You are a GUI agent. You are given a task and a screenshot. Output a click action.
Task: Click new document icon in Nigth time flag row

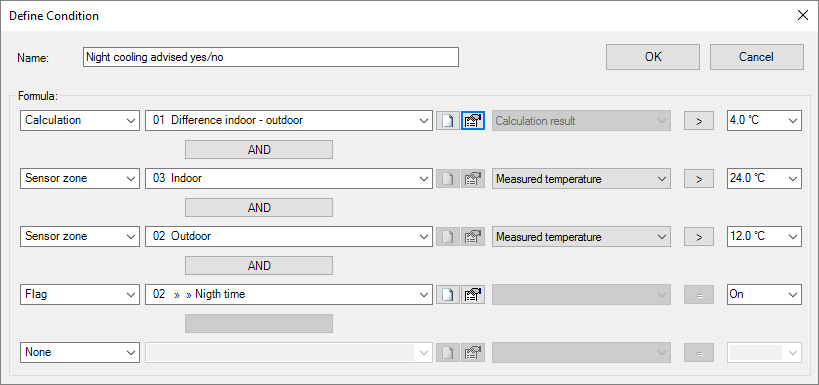click(448, 295)
